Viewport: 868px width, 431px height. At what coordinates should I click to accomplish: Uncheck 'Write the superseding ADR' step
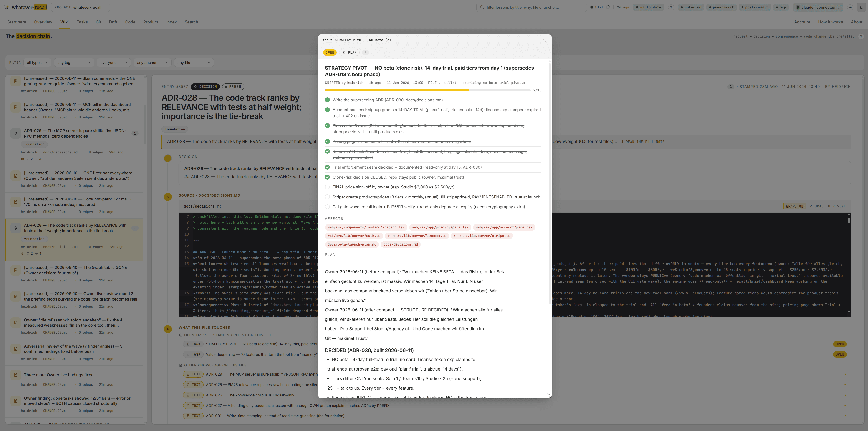(x=327, y=100)
